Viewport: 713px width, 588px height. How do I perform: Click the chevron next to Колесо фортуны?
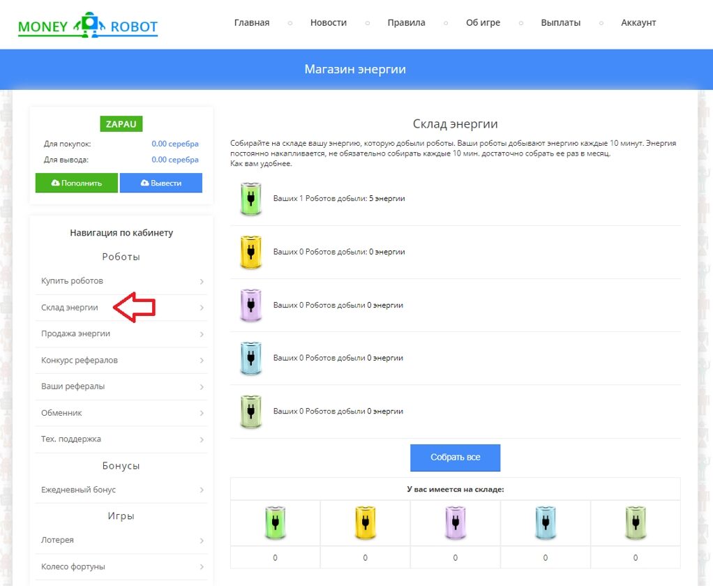pos(202,567)
